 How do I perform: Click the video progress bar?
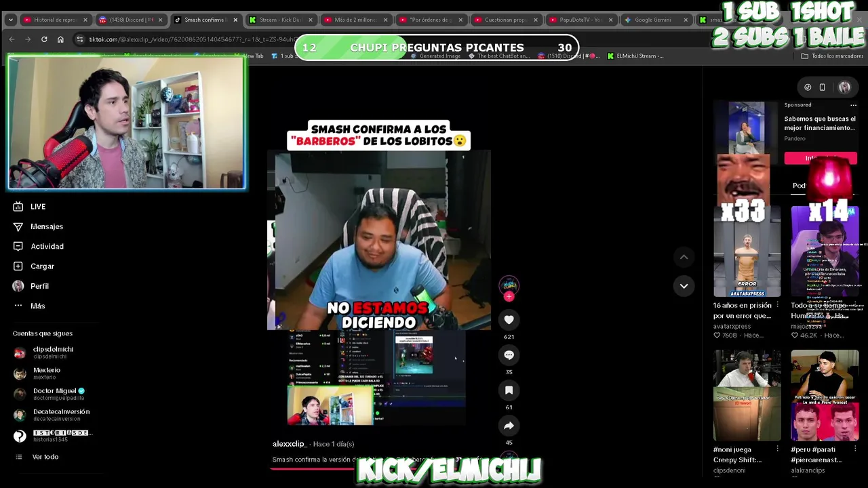[x=380, y=468]
